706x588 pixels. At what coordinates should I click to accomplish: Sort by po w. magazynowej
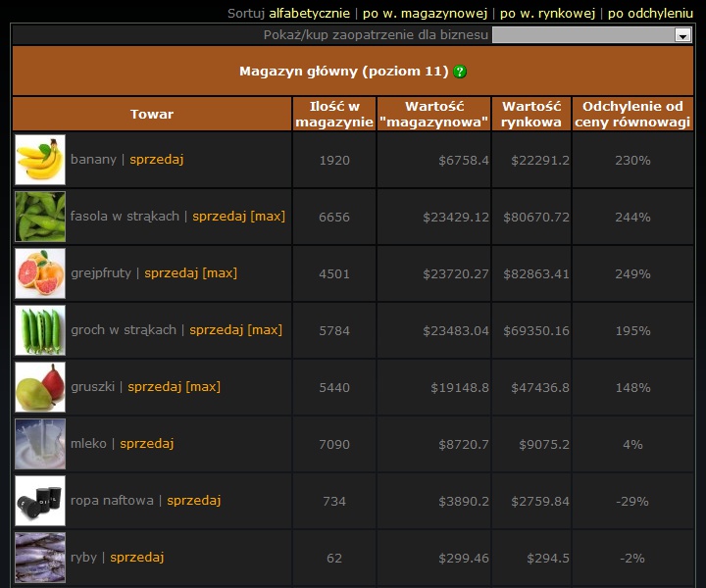tap(425, 13)
